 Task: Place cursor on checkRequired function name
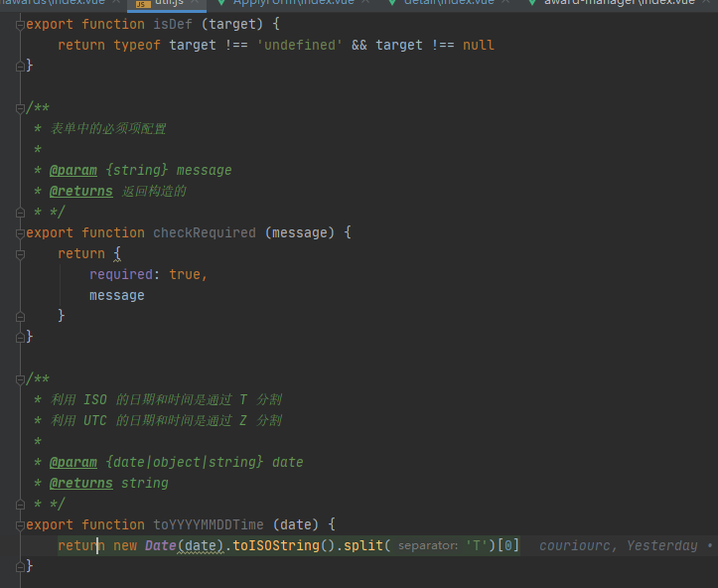click(204, 232)
